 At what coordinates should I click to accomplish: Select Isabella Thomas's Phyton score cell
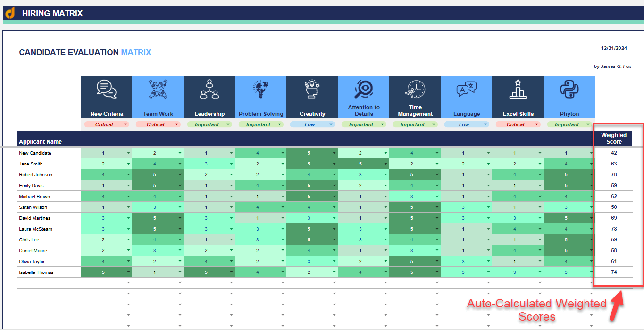569,272
